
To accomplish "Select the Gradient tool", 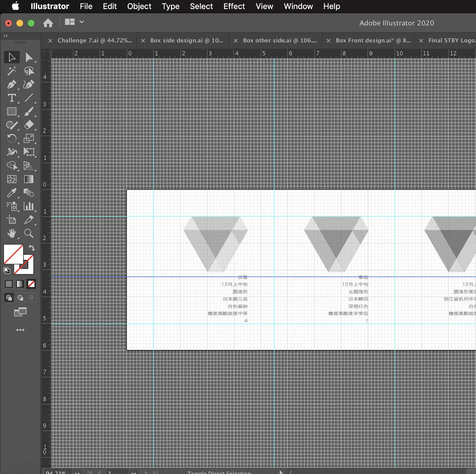I will (x=29, y=179).
